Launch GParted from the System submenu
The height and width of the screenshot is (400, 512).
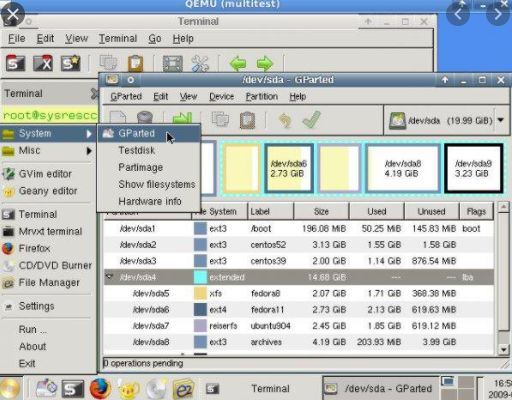pyautogui.click(x=149, y=133)
